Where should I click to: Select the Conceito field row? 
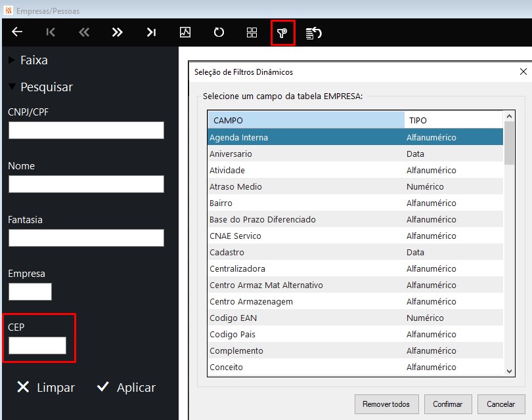(x=355, y=367)
